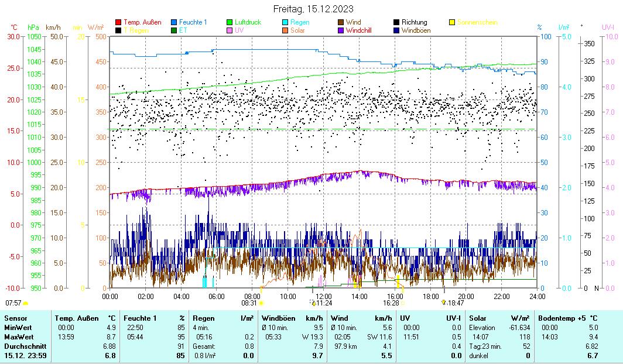
Task: Click the yellow icon beside 07:57
Action: click(x=25, y=303)
